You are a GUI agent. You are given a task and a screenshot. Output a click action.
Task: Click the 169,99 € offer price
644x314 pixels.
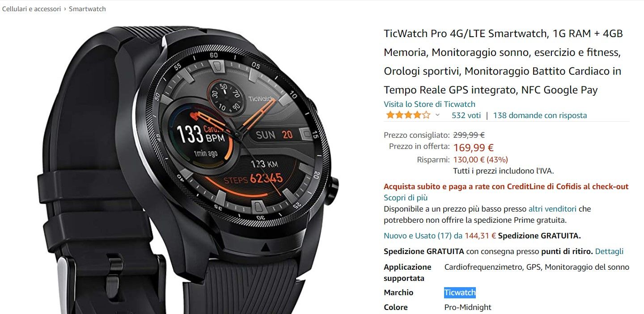point(473,148)
